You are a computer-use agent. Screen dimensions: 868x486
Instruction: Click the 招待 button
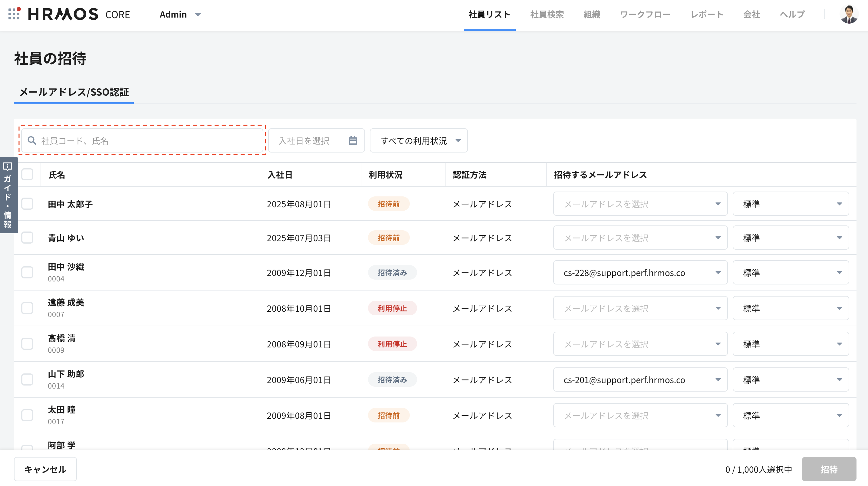click(829, 469)
